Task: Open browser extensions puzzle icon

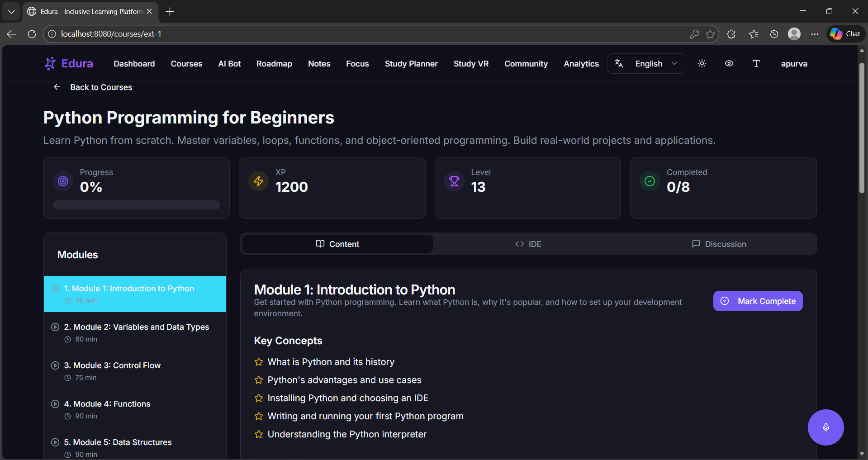Action: (x=731, y=34)
